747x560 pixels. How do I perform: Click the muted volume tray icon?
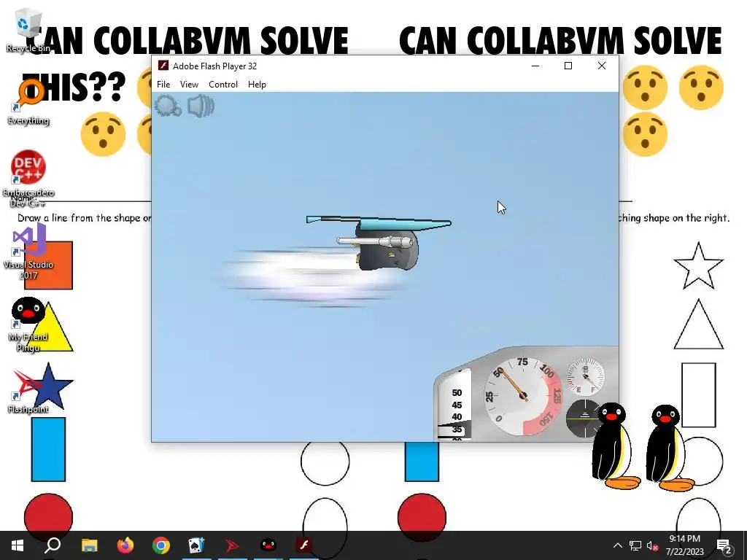[x=653, y=545]
